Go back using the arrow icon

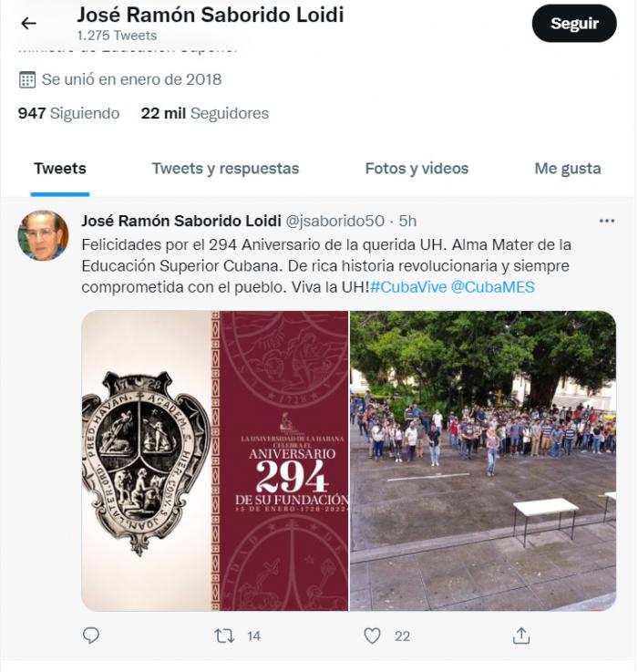click(28, 23)
